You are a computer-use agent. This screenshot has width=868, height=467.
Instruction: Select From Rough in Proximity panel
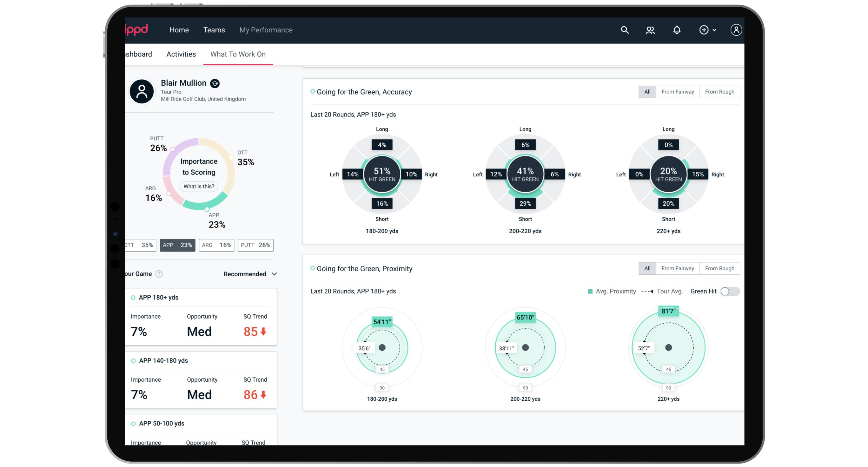click(719, 268)
